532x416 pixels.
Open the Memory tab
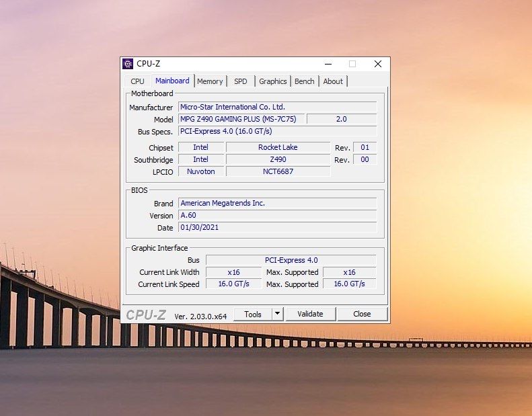(x=210, y=81)
